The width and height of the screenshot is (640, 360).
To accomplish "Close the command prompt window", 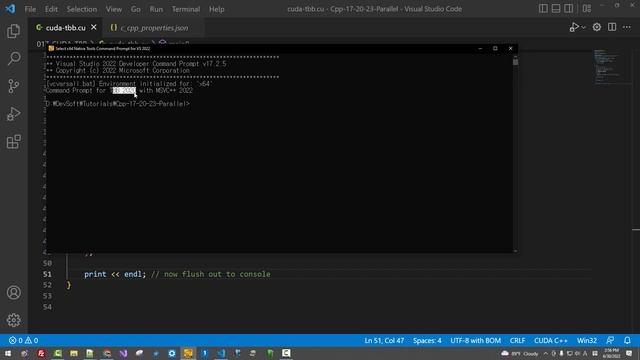I will click(x=510, y=48).
